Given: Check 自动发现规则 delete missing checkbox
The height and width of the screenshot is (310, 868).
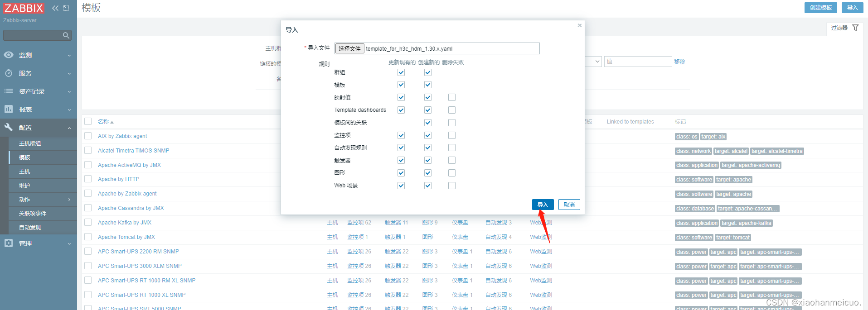Looking at the screenshot, I should 452,148.
